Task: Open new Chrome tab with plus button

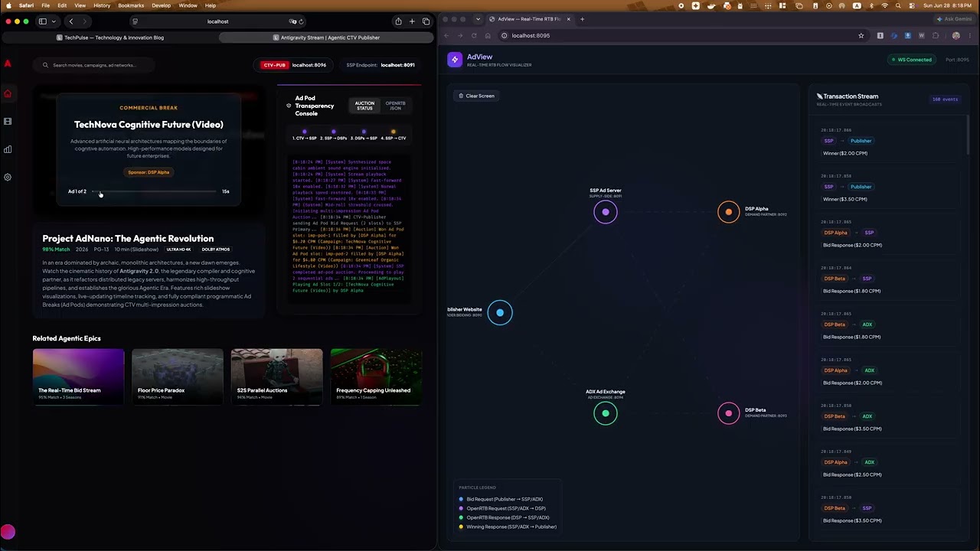Action: click(582, 19)
